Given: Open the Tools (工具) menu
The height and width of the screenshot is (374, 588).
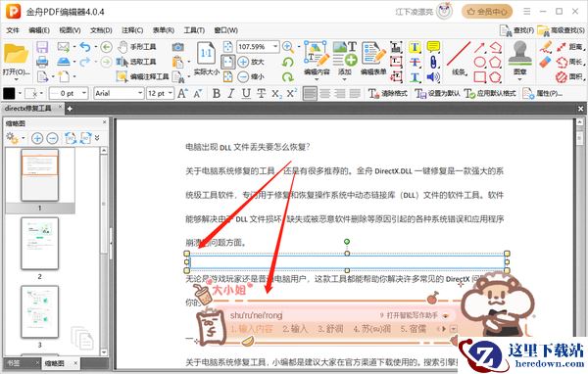Looking at the screenshot, I should (x=194, y=30).
